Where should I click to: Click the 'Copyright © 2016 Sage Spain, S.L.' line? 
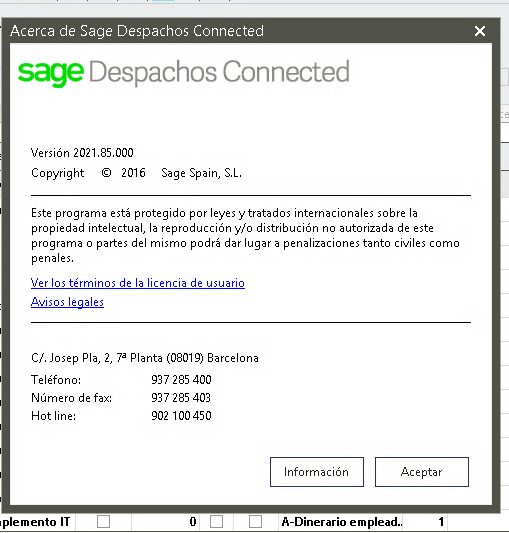136,173
